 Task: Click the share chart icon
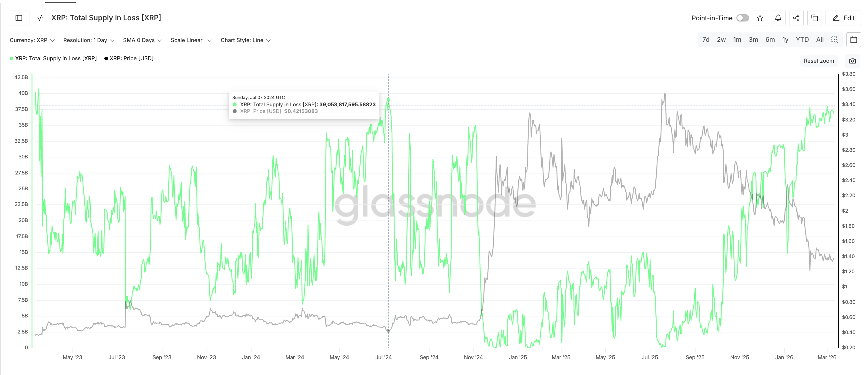(796, 18)
